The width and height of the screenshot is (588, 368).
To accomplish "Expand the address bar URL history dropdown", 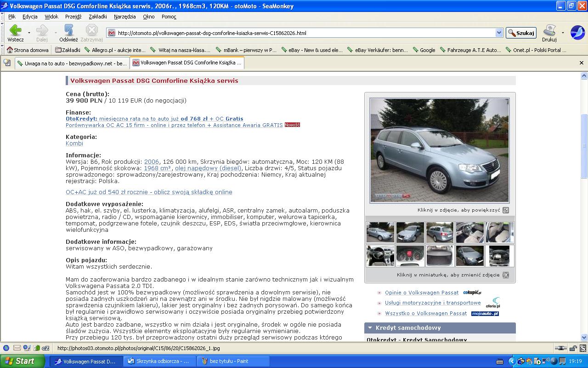I will click(499, 33).
